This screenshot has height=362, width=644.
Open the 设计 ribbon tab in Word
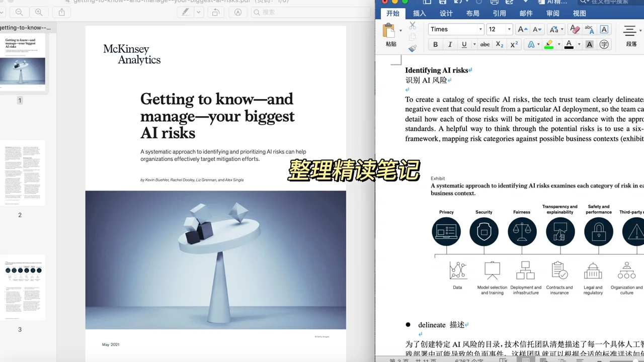[446, 14]
